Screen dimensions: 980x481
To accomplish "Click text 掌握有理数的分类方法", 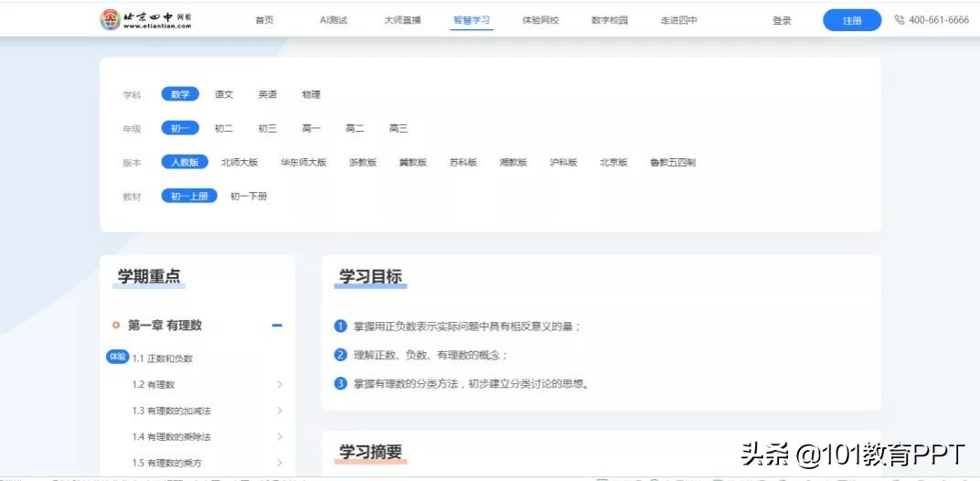I will (406, 384).
